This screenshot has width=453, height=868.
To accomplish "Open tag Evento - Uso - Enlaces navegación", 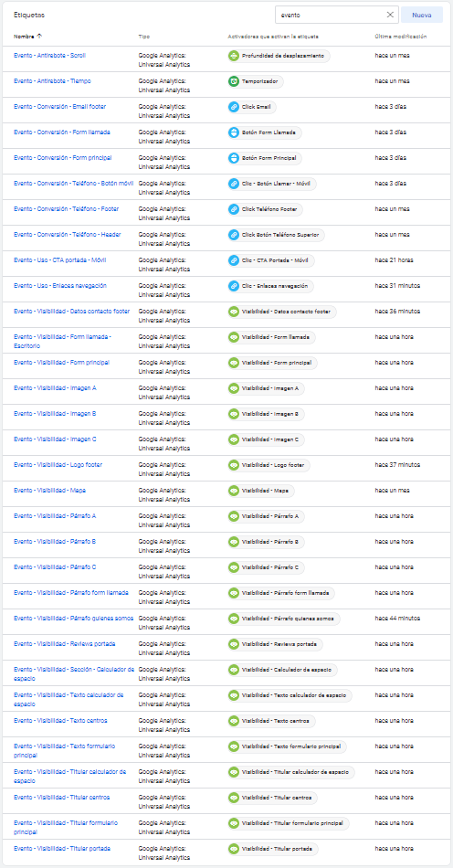I will (60, 286).
